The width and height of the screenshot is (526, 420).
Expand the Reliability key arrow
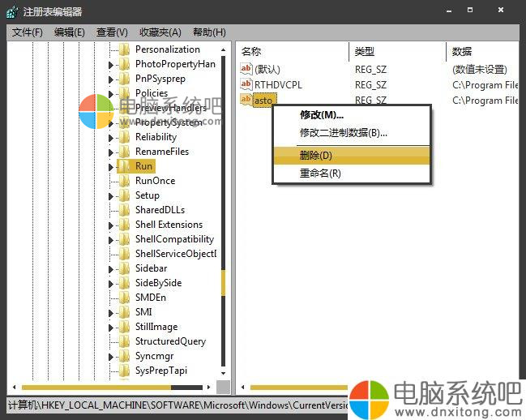click(111, 138)
